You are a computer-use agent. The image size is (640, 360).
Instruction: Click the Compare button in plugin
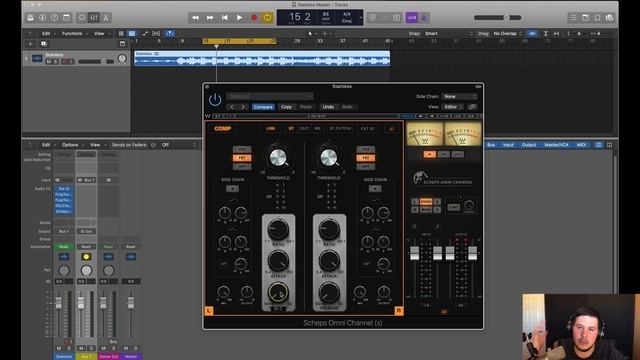pyautogui.click(x=263, y=107)
